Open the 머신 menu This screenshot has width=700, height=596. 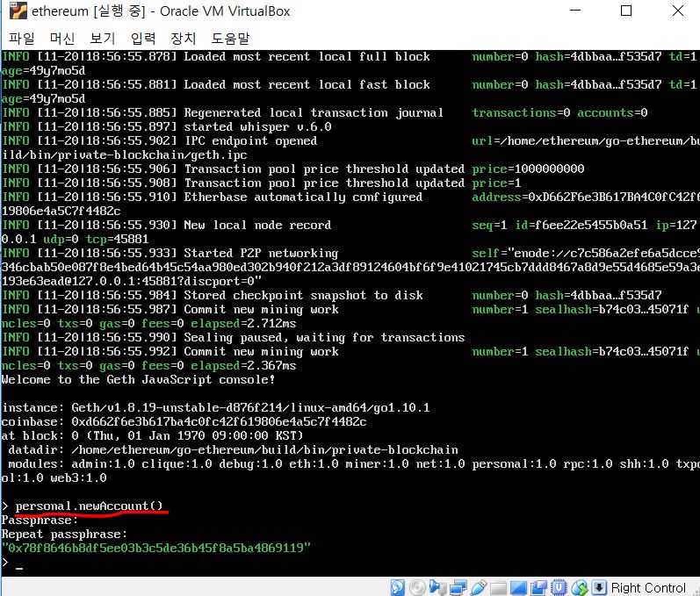tap(62, 39)
